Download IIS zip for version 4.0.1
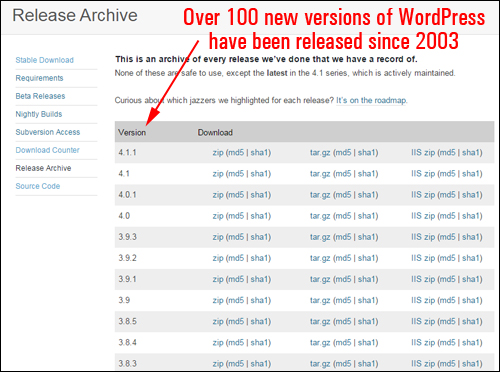Image resolution: width=500 pixels, height=372 pixels. tap(423, 195)
